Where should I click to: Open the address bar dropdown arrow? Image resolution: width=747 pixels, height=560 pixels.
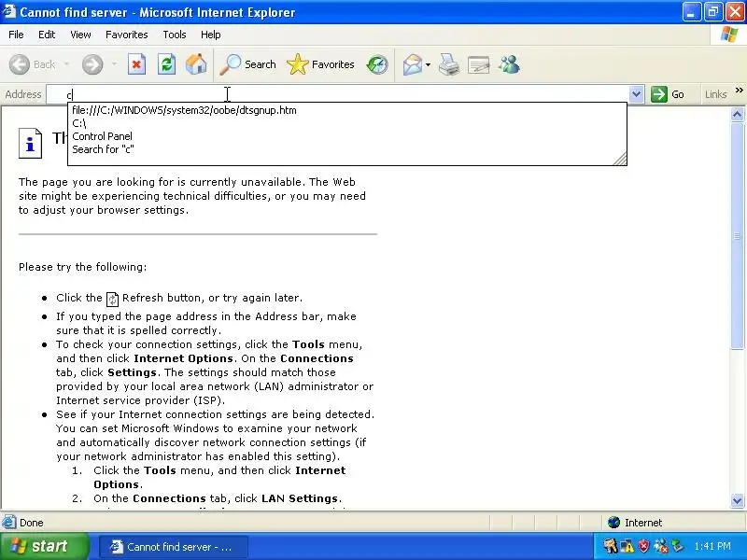[x=636, y=94]
